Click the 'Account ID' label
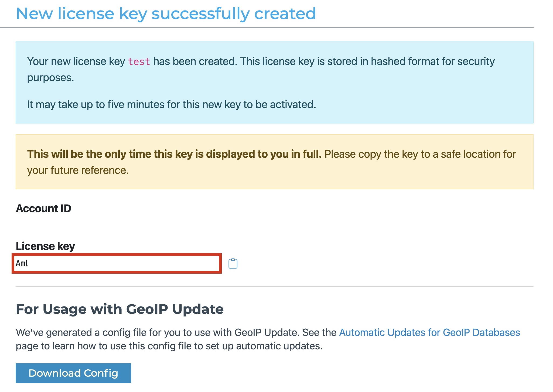Image resolution: width=553 pixels, height=392 pixels. click(x=43, y=208)
